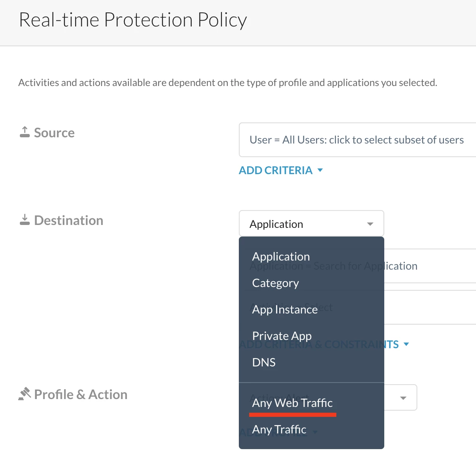Image resolution: width=476 pixels, height=464 pixels.
Task: Click the Profile & Action gavel icon
Action: coord(25,394)
